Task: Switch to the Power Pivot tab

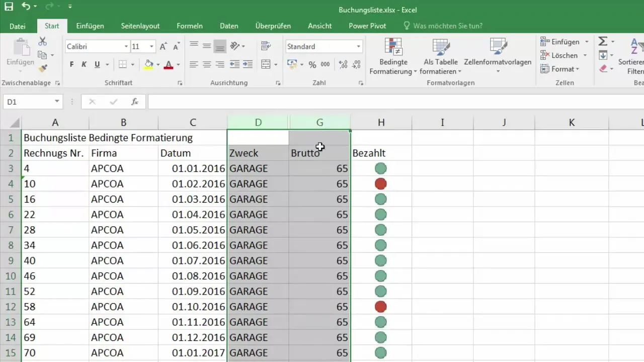Action: click(367, 26)
